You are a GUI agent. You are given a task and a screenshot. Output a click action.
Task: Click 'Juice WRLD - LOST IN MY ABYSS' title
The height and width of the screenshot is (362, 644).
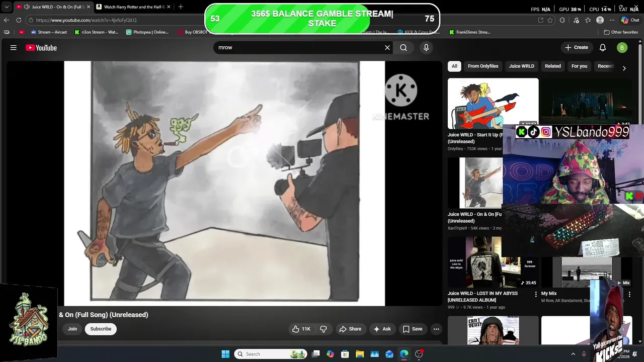click(x=482, y=297)
